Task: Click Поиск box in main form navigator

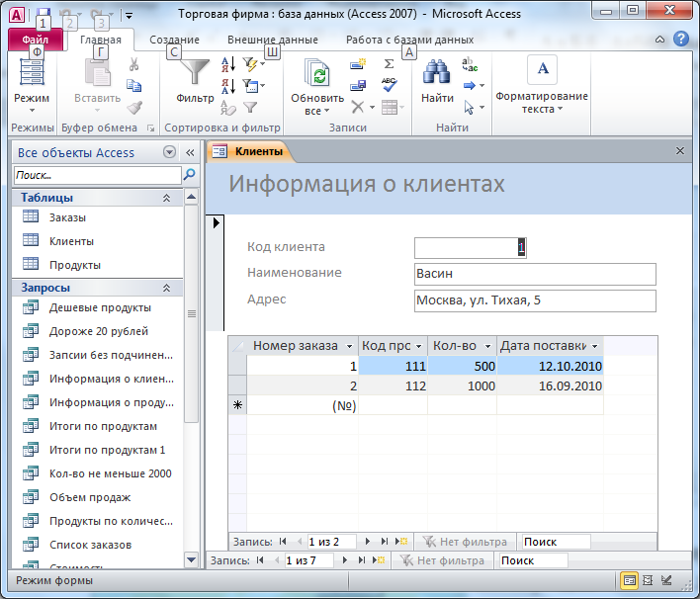Action: [533, 560]
